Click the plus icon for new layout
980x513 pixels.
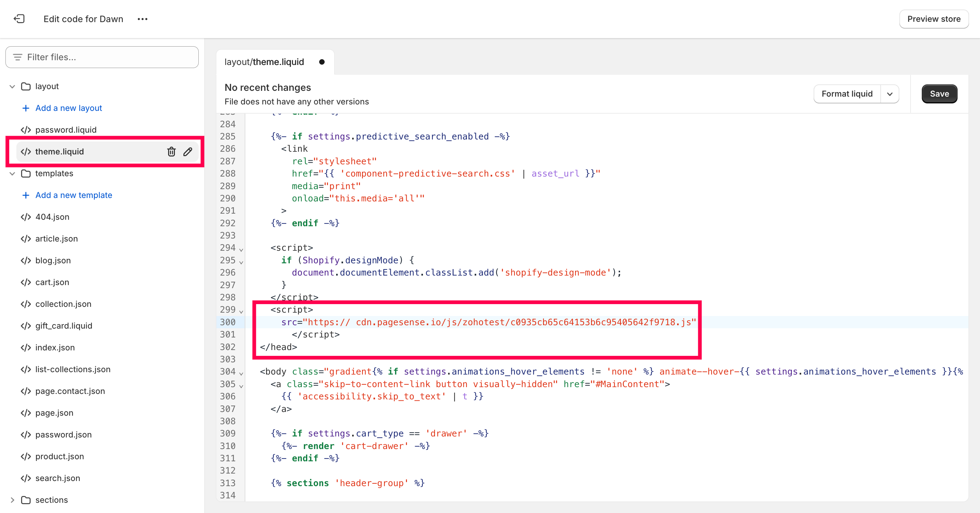[26, 108]
